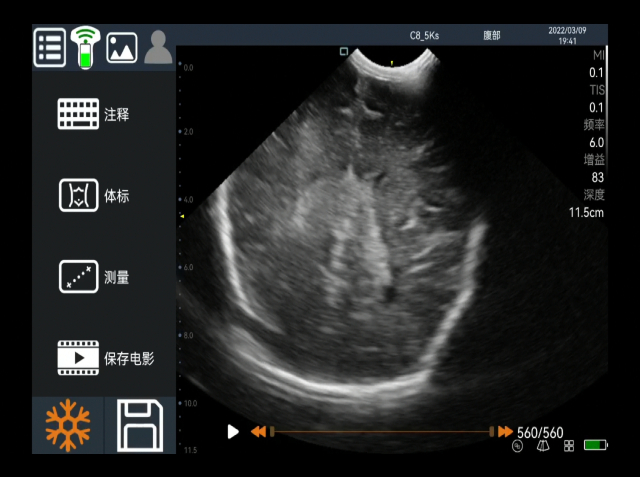Step backward with orange rewind arrows
The image size is (640, 477).
(258, 432)
